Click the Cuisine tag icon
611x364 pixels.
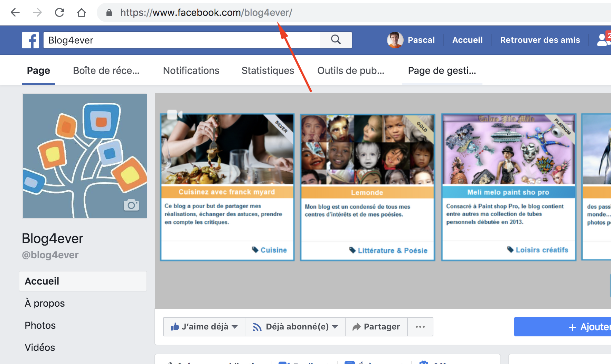(x=255, y=250)
